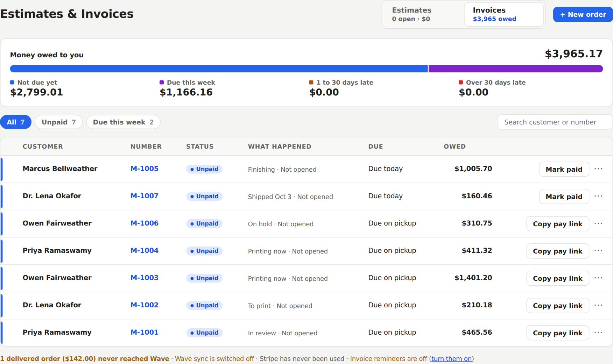Open invoice number M-1003
The image size is (613, 364).
pyautogui.click(x=145, y=278)
